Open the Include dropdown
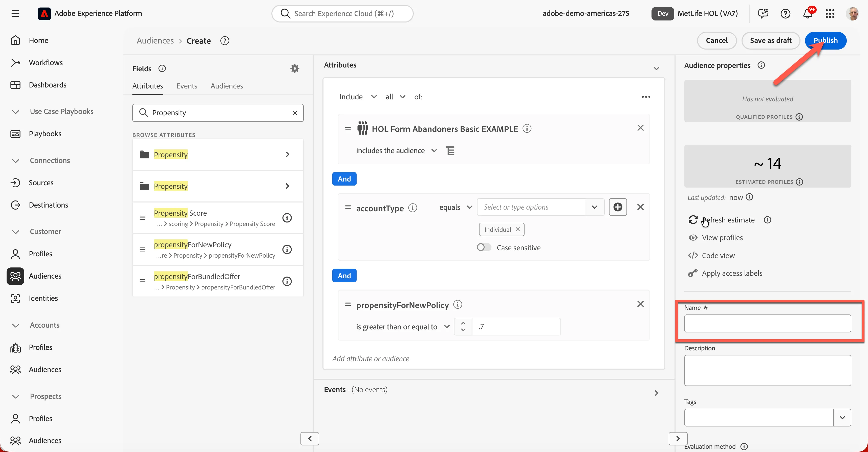This screenshot has height=452, width=868. (x=358, y=97)
